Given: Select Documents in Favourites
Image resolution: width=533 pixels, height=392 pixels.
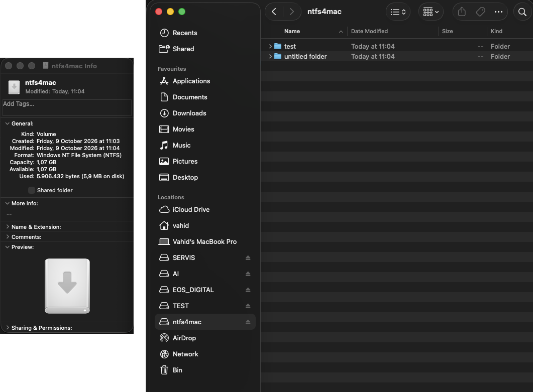Looking at the screenshot, I should click(205, 97).
